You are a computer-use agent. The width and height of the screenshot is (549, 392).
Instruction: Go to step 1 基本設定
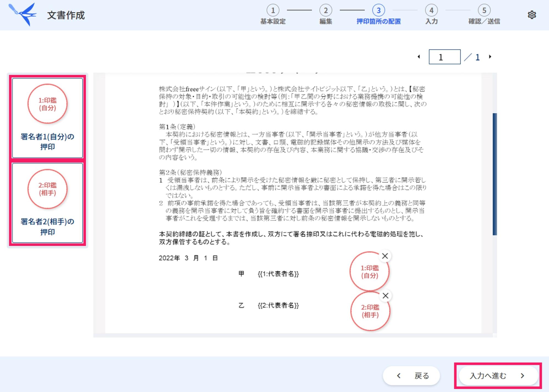coord(273,15)
